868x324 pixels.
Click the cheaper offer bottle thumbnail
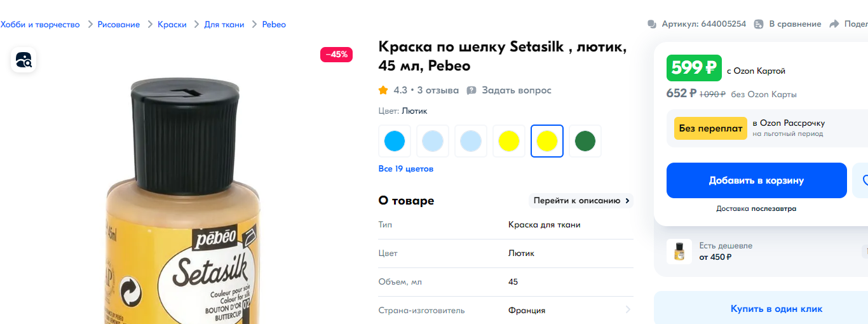click(x=679, y=251)
